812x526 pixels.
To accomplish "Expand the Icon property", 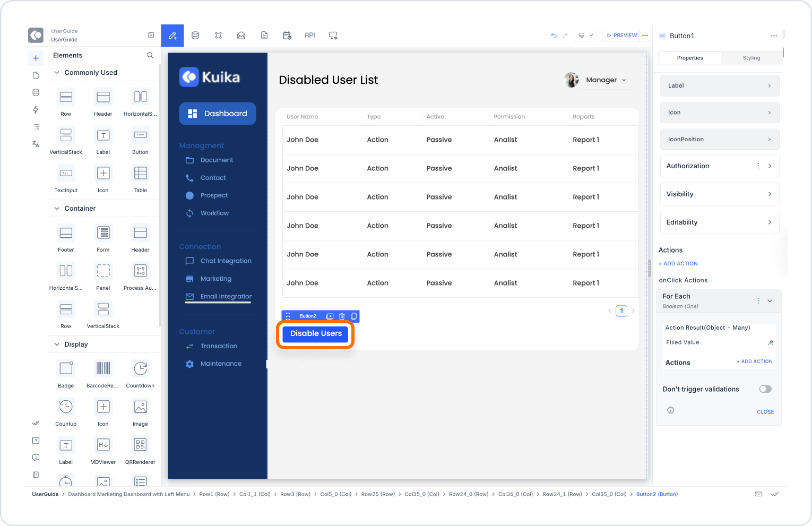I will pyautogui.click(x=720, y=113).
